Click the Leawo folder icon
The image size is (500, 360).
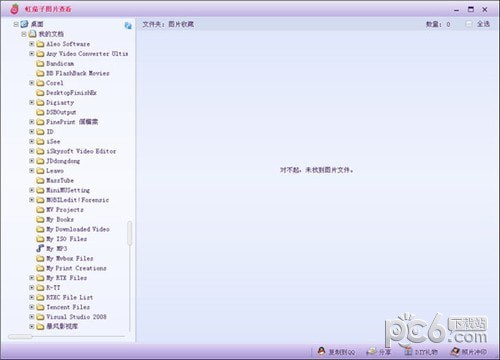coord(40,171)
